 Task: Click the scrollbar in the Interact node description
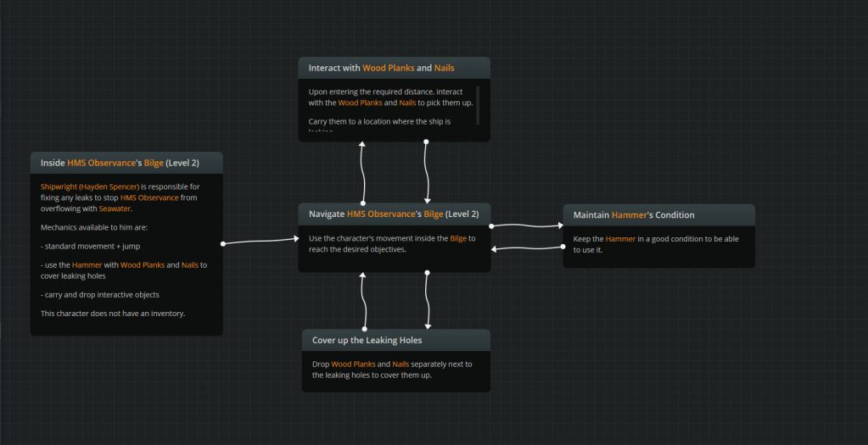point(478,104)
